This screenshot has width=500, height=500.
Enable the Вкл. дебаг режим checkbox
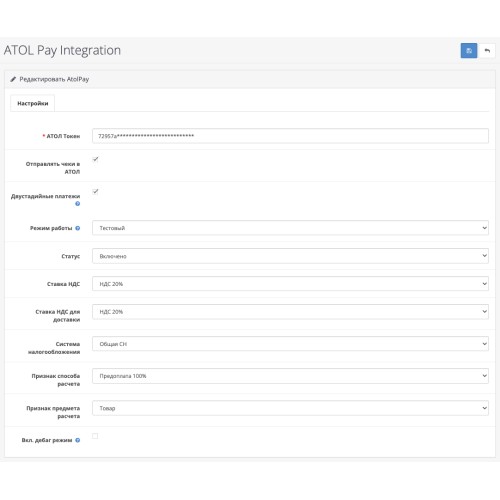pos(95,436)
